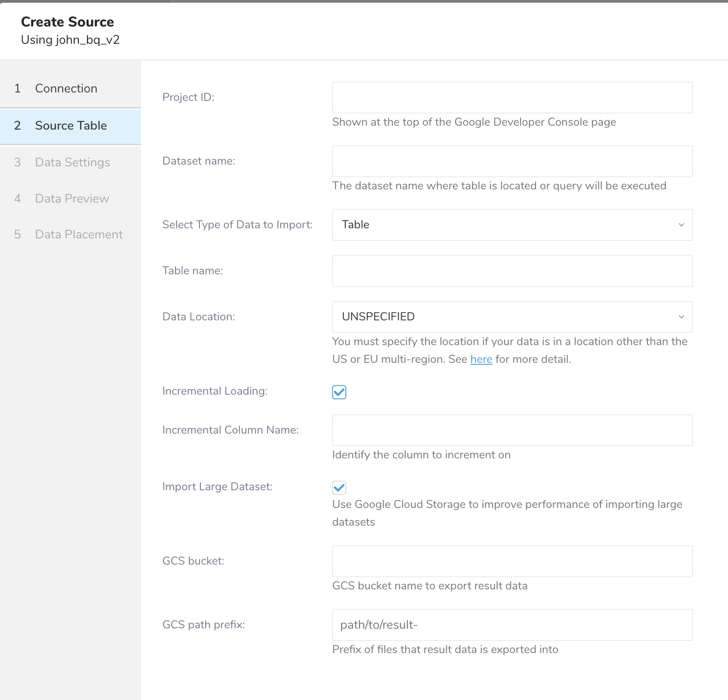Click the Project ID input field
The width and height of the screenshot is (728, 700).
tap(512, 97)
